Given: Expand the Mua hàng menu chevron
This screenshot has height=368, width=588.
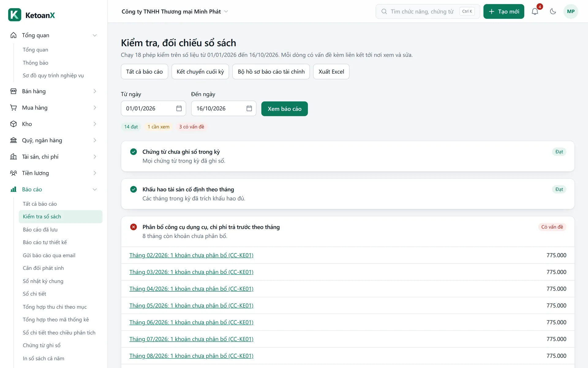Looking at the screenshot, I should [95, 108].
